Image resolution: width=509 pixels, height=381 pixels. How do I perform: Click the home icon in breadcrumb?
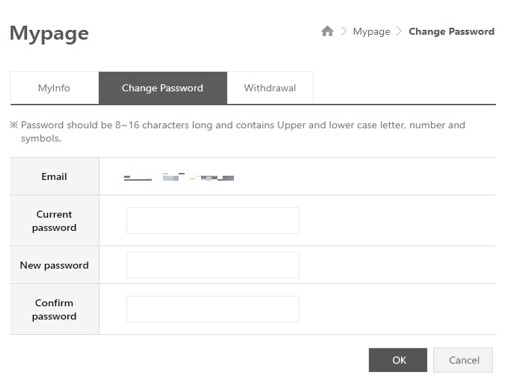click(x=327, y=31)
